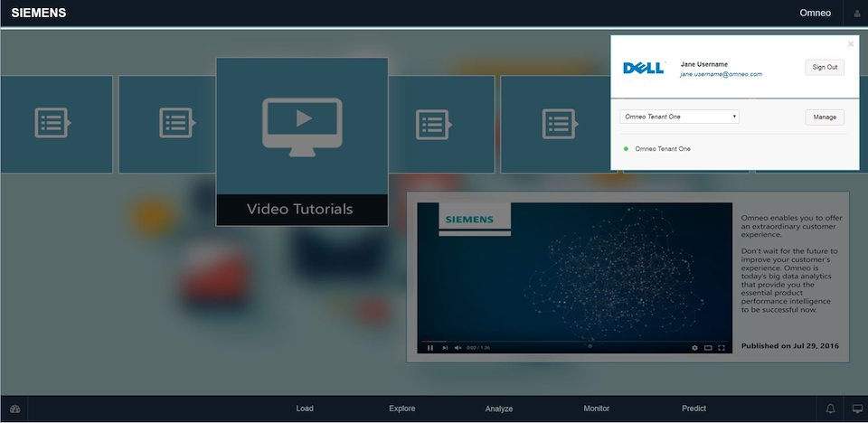
Task: Open notifications bell icon
Action: click(x=830, y=409)
